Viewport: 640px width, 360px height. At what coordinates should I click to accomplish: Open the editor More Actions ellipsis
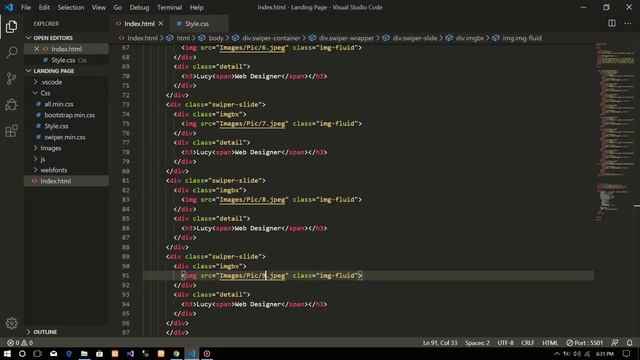[628, 23]
